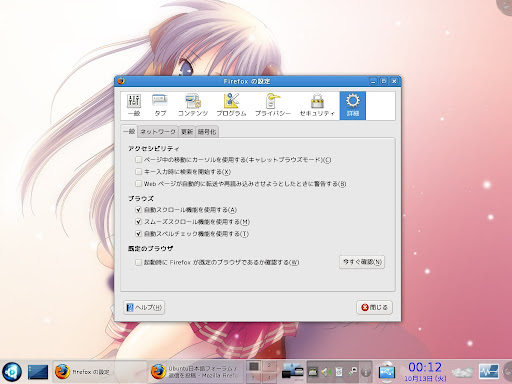Enable caret browsing mode checkbox (C)
Image resolution: width=512 pixels, height=384 pixels.
[x=138, y=160]
